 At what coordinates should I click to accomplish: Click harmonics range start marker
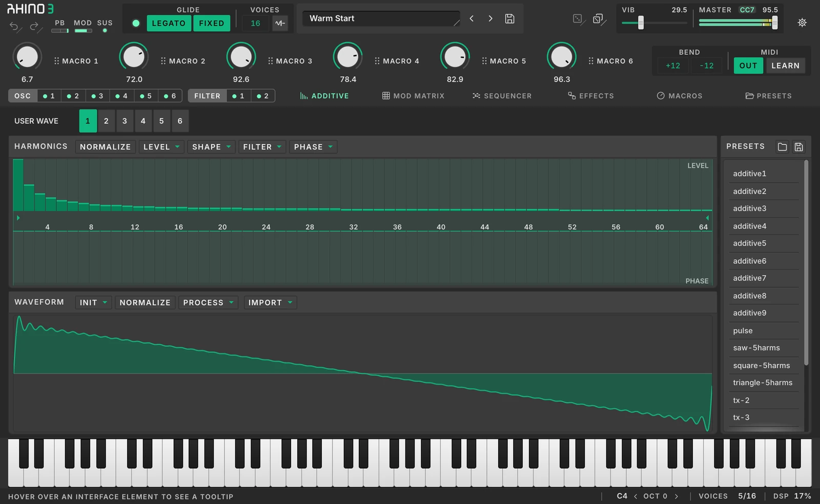[x=18, y=218]
